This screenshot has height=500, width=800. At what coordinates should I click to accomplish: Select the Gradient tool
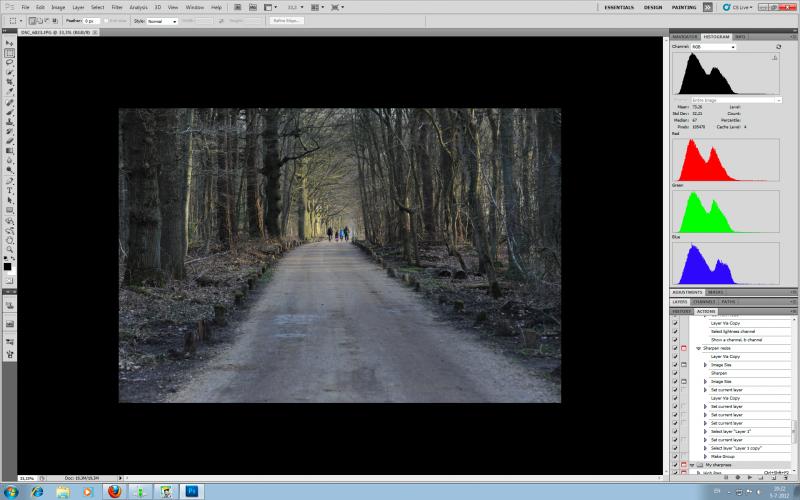point(9,151)
